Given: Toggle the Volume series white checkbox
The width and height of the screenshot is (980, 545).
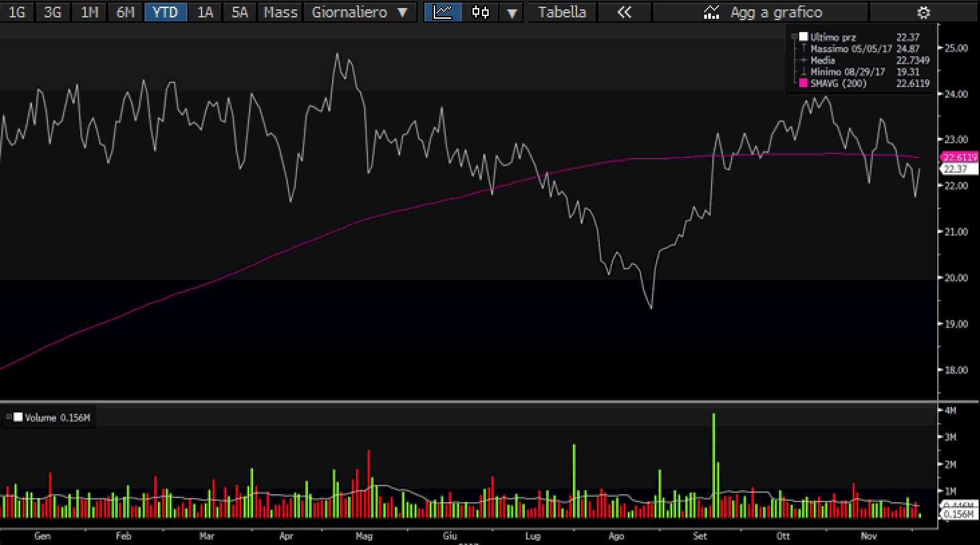Looking at the screenshot, I should pos(19,417).
